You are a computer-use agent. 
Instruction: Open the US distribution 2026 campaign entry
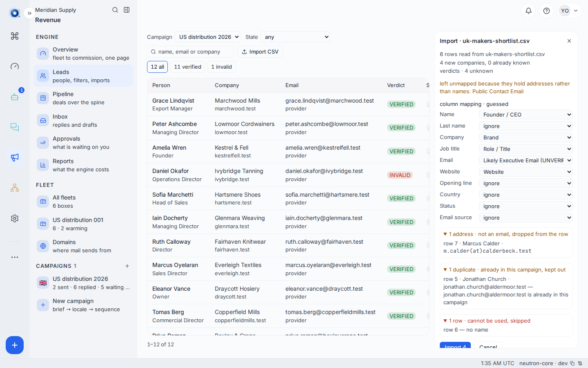tap(83, 283)
